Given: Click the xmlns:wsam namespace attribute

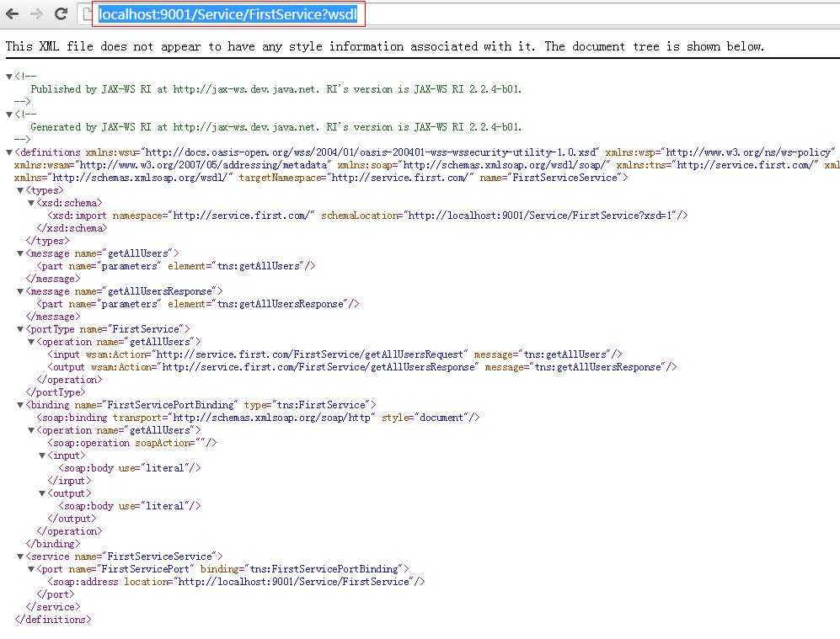Looking at the screenshot, I should click(x=173, y=165).
